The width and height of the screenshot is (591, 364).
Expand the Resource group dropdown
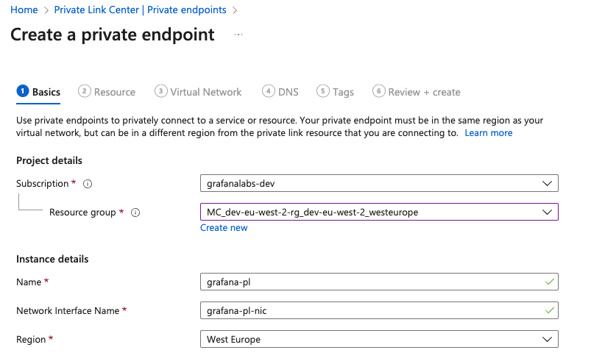[378, 212]
